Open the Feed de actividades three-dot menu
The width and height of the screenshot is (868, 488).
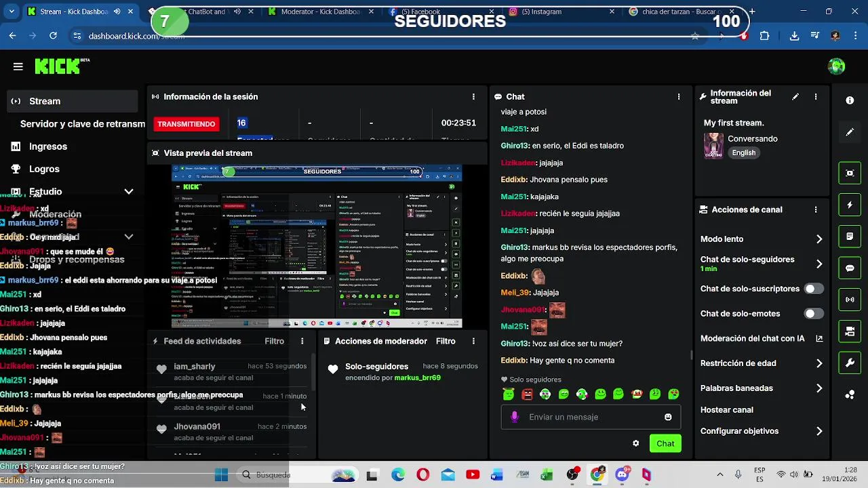pyautogui.click(x=302, y=342)
